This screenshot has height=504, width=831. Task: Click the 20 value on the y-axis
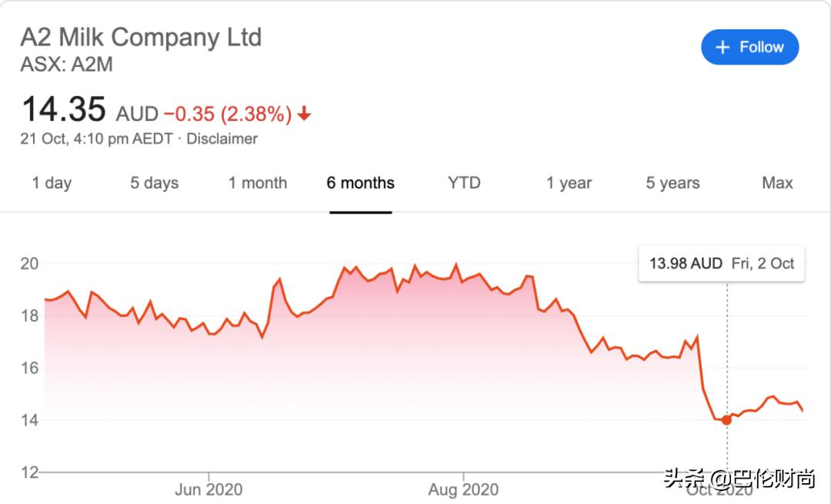tap(29, 264)
